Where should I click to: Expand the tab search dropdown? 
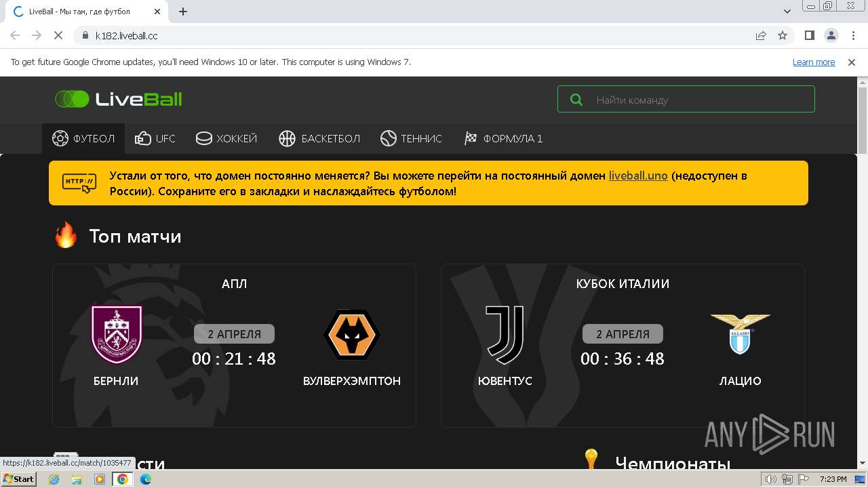[x=787, y=12]
